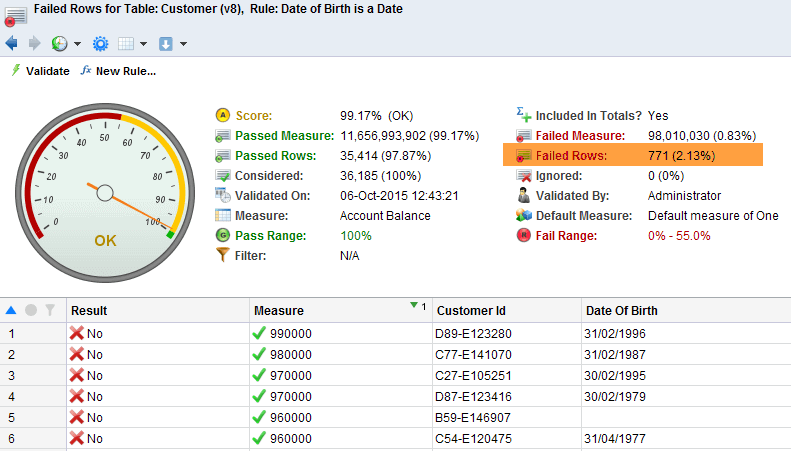
Task: Click the OK score gauge dial
Action: pyautogui.click(x=105, y=193)
